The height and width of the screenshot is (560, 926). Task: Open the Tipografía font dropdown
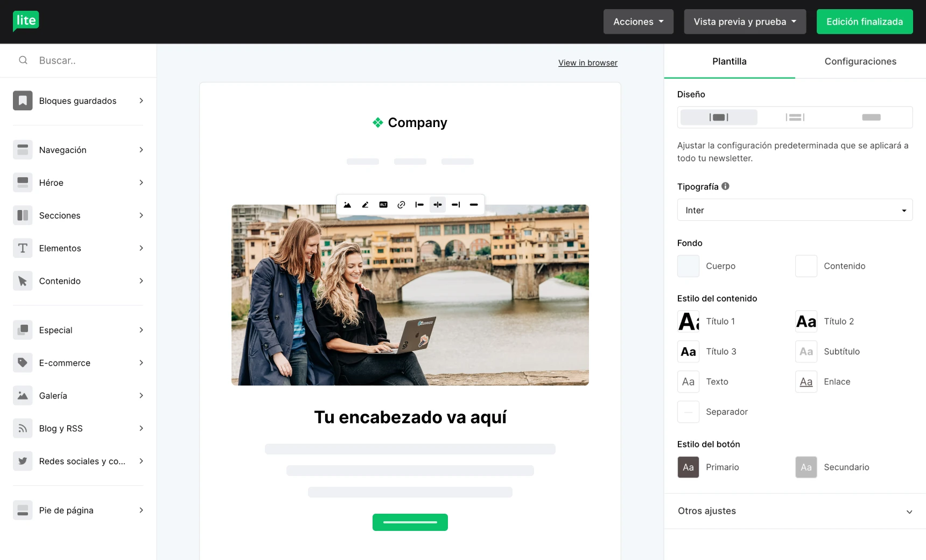[795, 210]
